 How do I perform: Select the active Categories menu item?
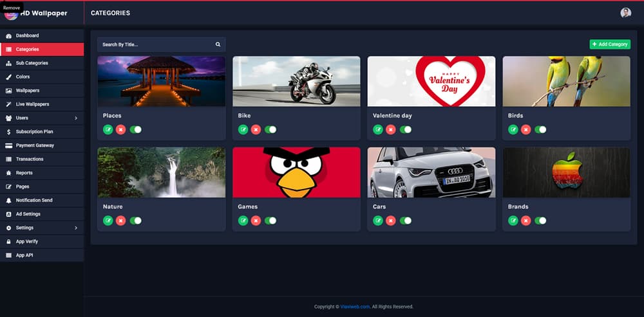tap(42, 50)
